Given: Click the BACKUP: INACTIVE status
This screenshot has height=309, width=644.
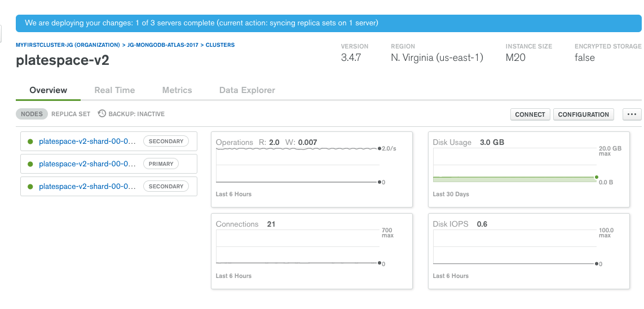Looking at the screenshot, I should pyautogui.click(x=136, y=114).
